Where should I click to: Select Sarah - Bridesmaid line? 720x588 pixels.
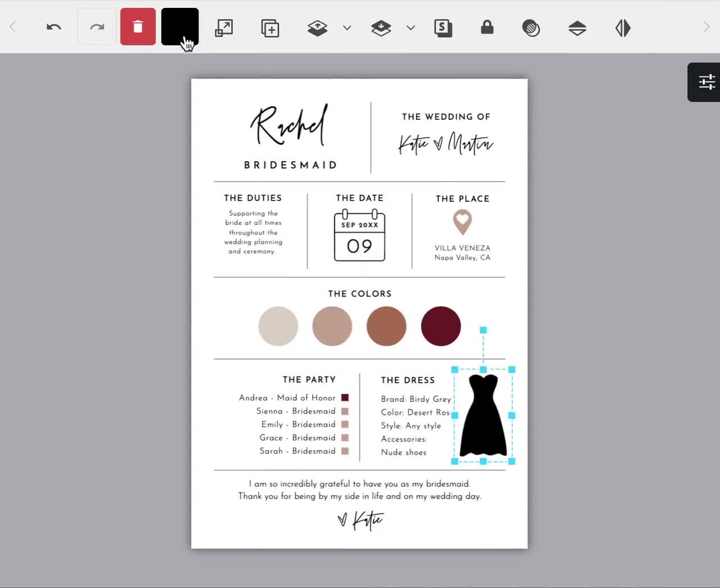(297, 451)
